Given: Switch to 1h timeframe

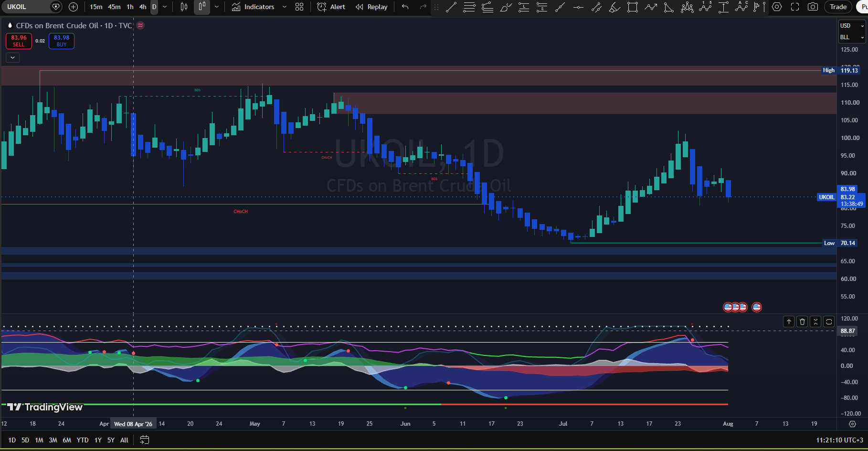Looking at the screenshot, I should (130, 7).
